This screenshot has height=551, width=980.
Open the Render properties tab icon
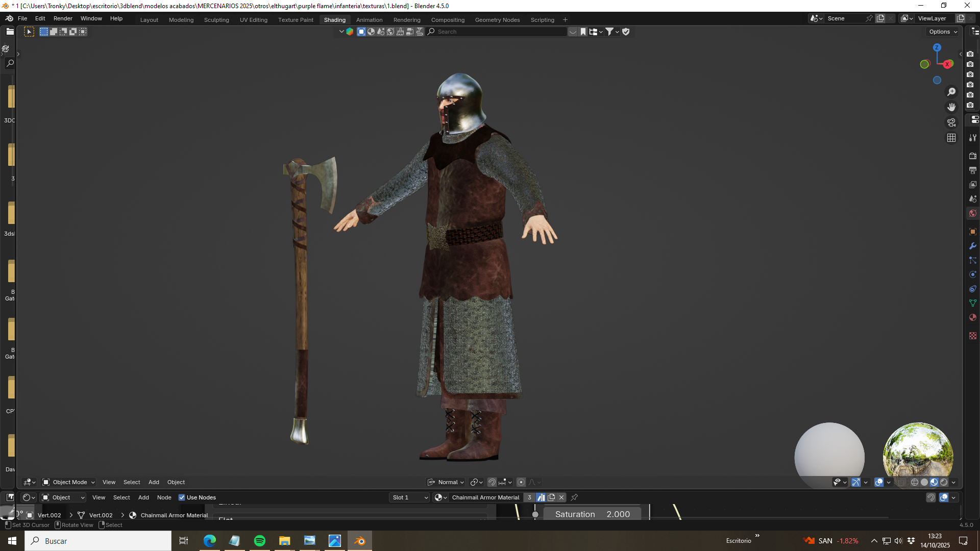[973, 156]
